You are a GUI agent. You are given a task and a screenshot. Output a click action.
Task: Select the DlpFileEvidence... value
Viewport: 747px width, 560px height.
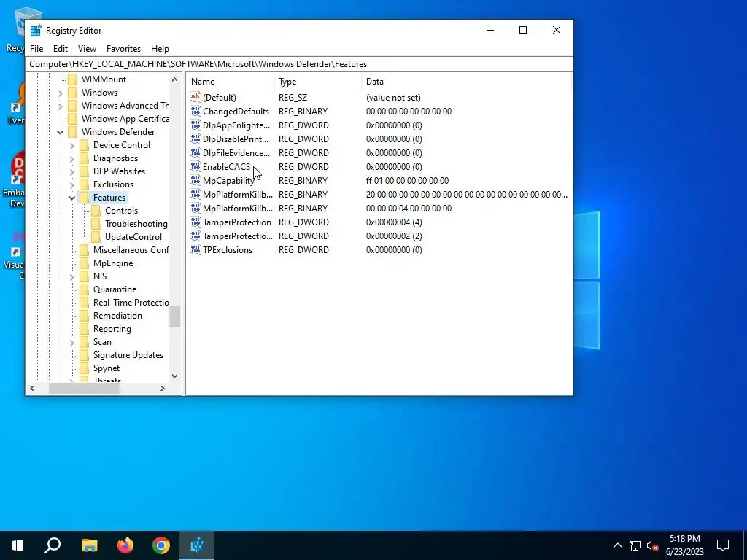click(x=236, y=153)
